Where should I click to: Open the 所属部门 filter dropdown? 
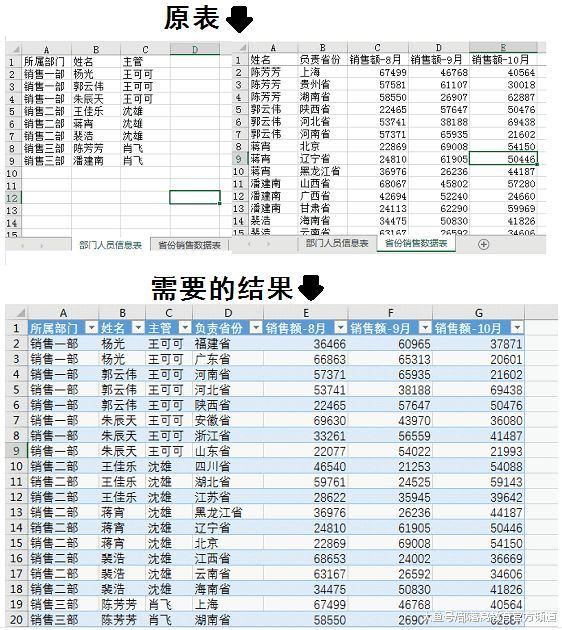(92, 328)
